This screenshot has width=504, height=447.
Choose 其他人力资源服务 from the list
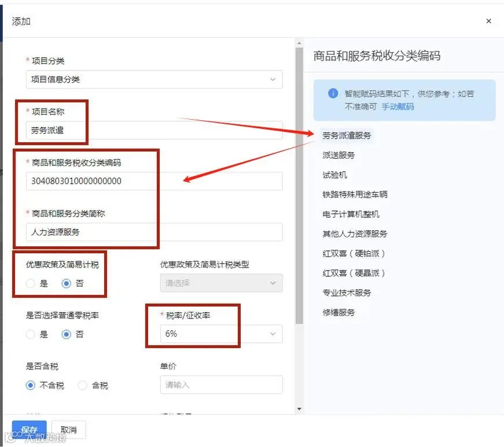(355, 234)
